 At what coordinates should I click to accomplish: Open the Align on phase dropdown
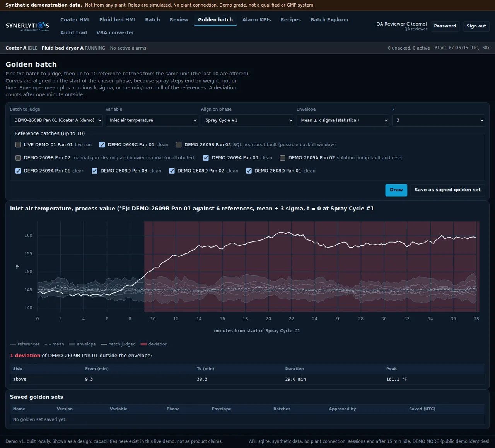click(x=247, y=120)
